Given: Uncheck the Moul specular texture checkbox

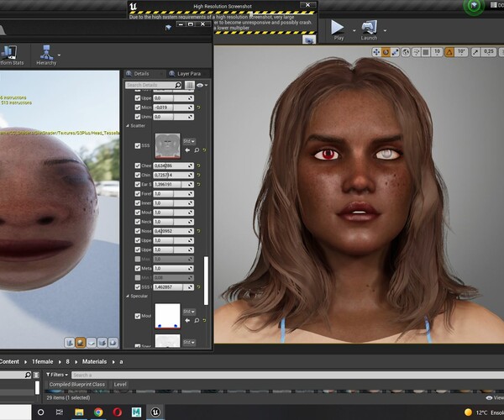Looking at the screenshot, I should 138,316.
